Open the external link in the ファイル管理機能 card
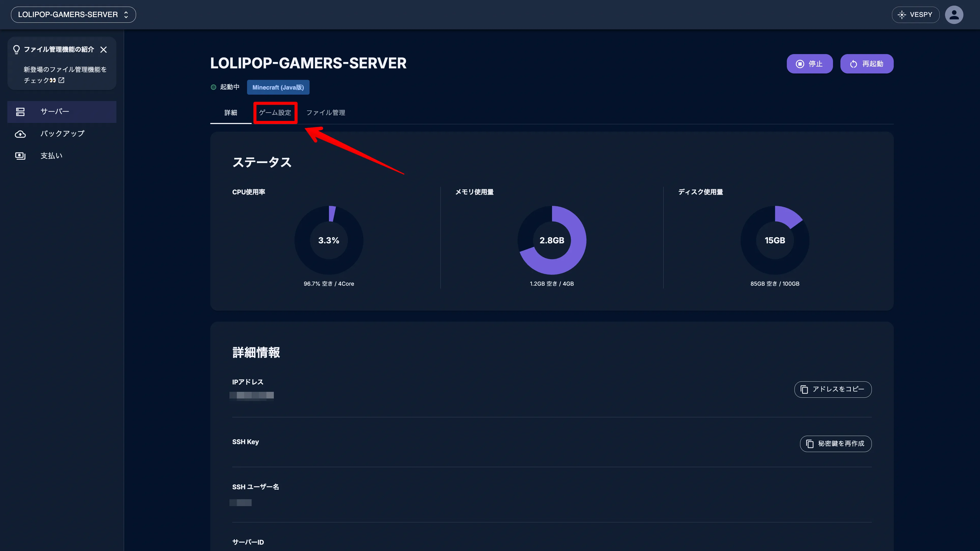The height and width of the screenshot is (551, 980). 62,80
